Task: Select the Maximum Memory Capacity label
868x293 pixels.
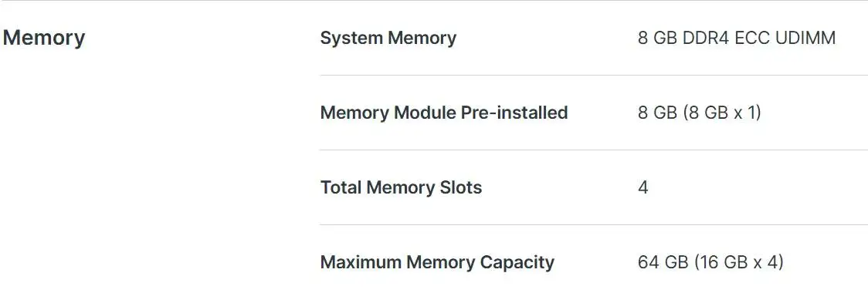Action: [437, 262]
